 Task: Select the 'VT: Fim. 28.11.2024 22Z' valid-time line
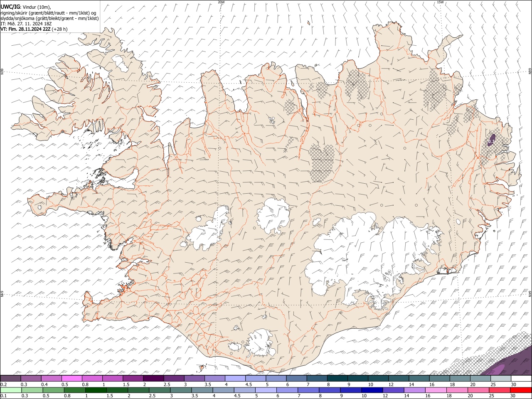25,29
